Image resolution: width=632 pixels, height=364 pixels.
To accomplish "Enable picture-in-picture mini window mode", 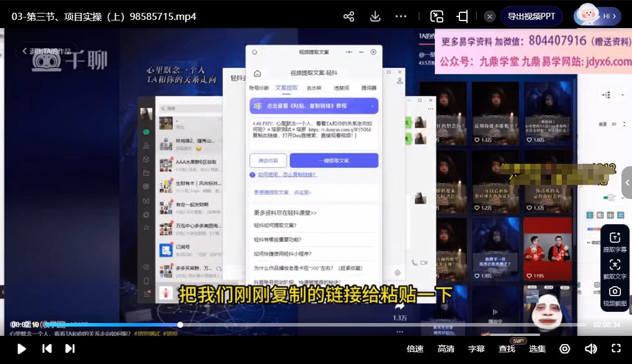I will click(x=437, y=16).
